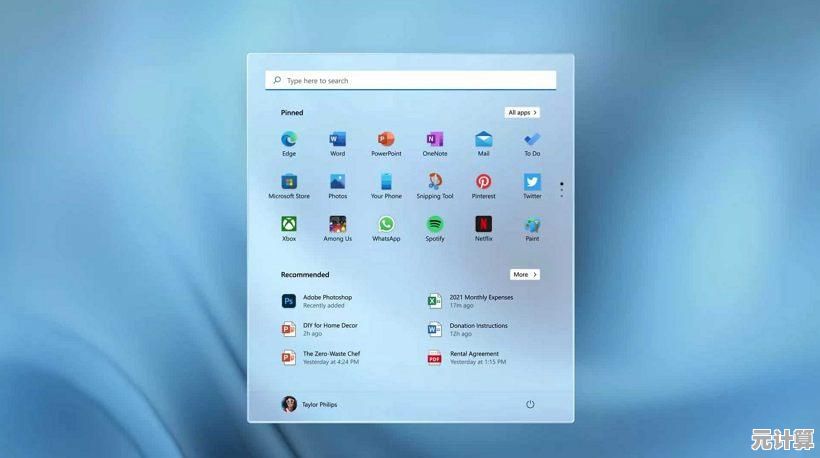Open Pinterest app
The width and height of the screenshot is (820, 458).
(483, 186)
